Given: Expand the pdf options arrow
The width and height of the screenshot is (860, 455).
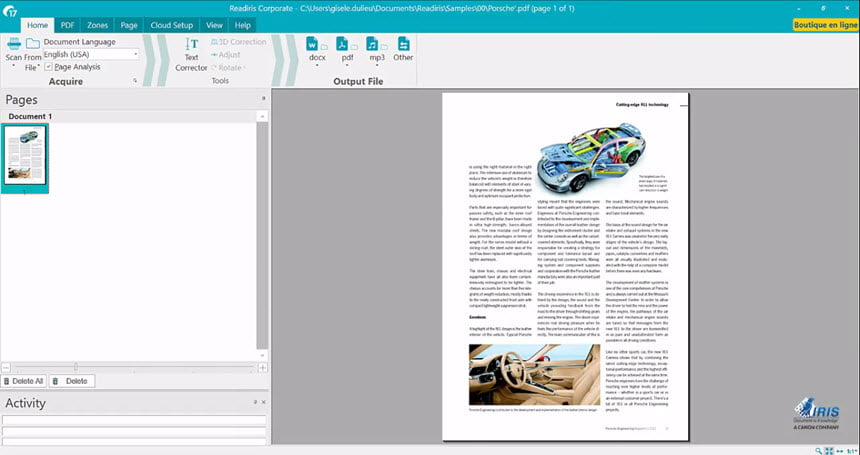Looking at the screenshot, I should point(347,66).
